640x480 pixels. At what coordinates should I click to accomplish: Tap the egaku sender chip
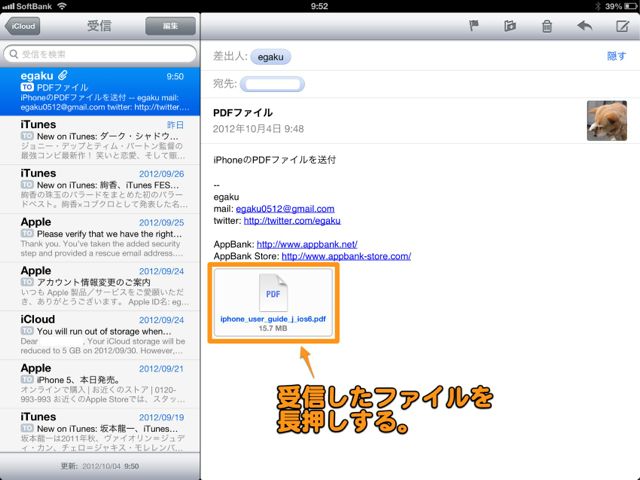[x=271, y=57]
